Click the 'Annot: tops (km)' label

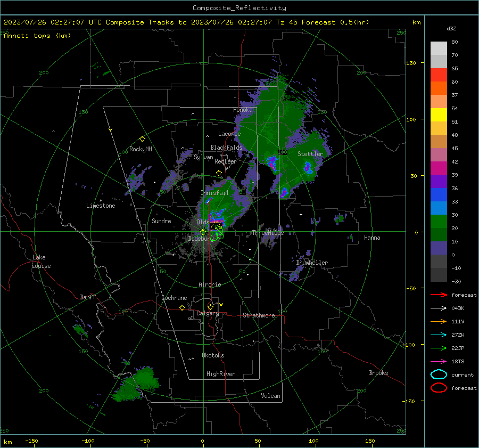point(37,36)
